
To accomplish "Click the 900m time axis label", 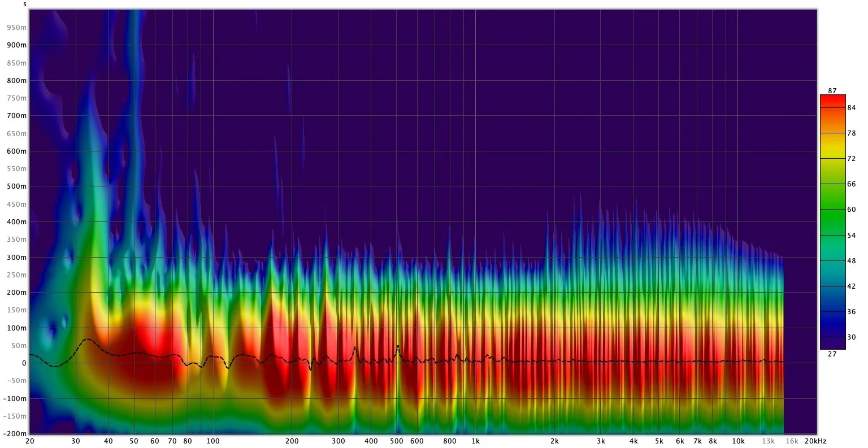I will pos(17,45).
